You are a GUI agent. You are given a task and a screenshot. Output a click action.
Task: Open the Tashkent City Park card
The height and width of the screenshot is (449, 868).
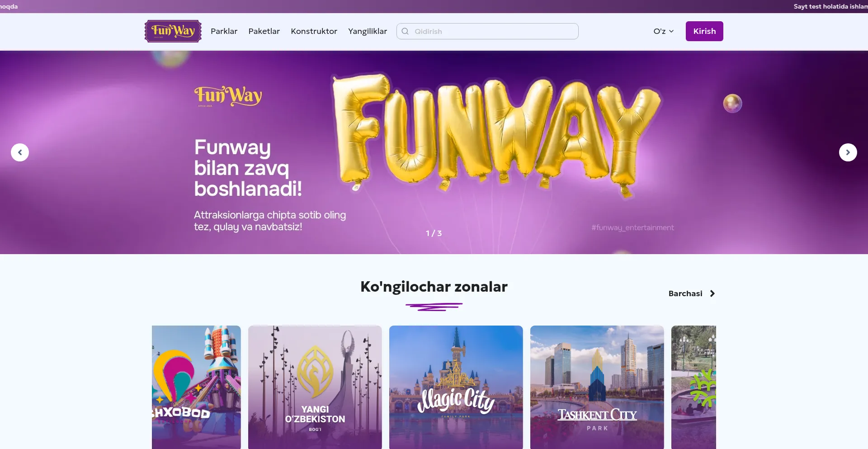click(x=597, y=387)
